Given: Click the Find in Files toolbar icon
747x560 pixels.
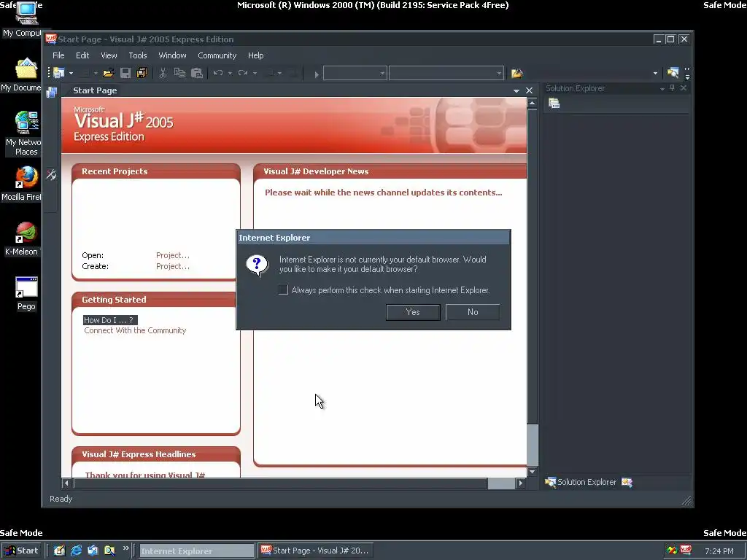Looking at the screenshot, I should point(517,73).
